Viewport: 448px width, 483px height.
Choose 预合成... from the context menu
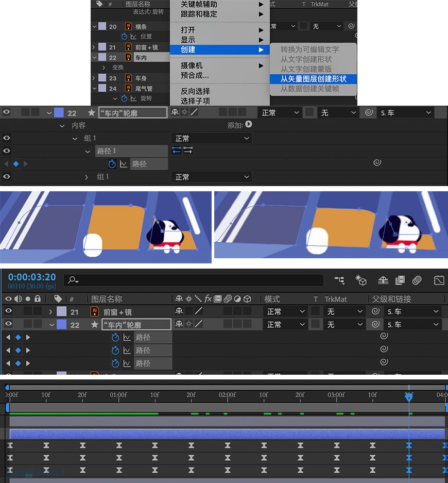(220, 75)
